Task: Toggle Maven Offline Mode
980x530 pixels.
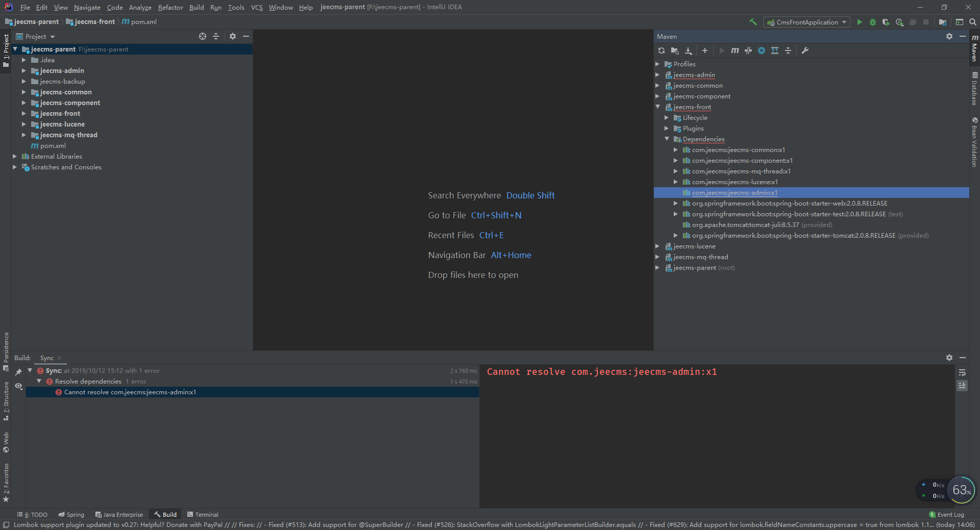Action: 748,51
